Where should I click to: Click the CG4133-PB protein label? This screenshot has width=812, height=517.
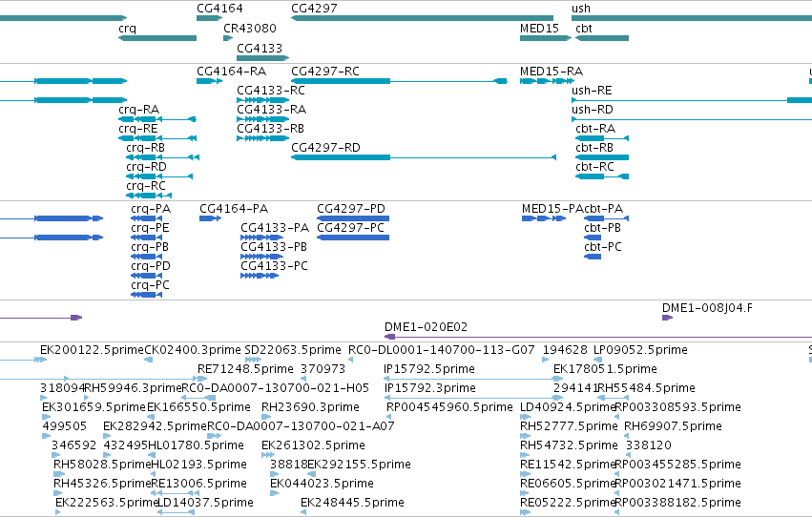[x=274, y=247]
